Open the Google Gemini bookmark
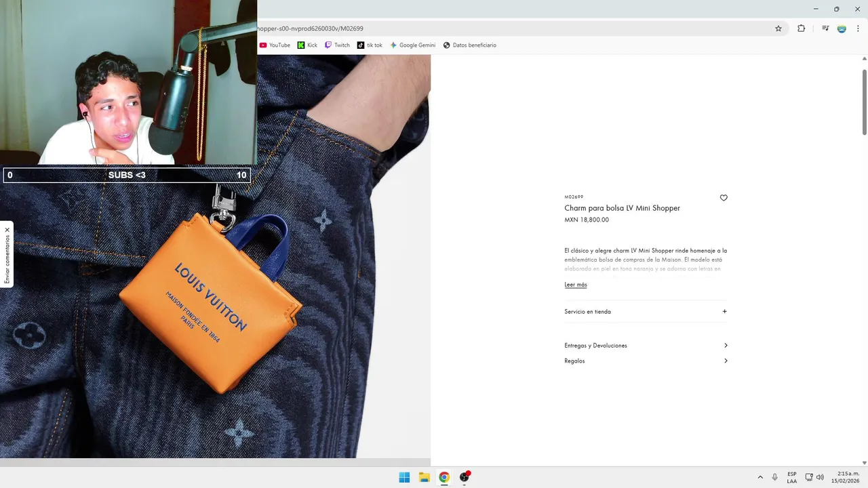The image size is (868, 488). click(412, 45)
